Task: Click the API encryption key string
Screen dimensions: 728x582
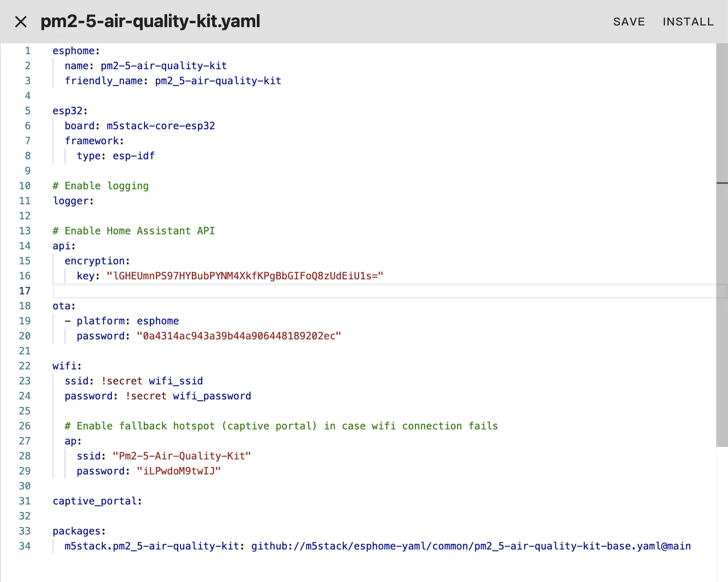Action: 245,276
